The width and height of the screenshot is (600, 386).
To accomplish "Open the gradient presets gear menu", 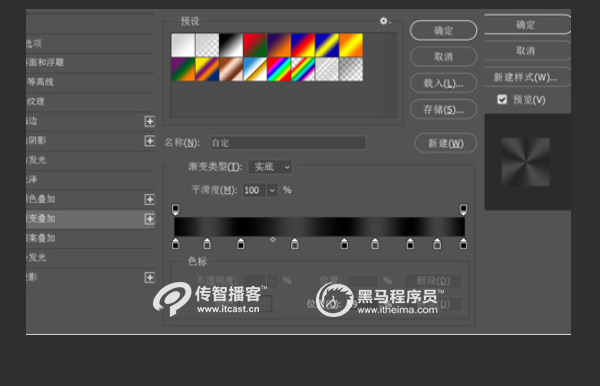I will (385, 21).
